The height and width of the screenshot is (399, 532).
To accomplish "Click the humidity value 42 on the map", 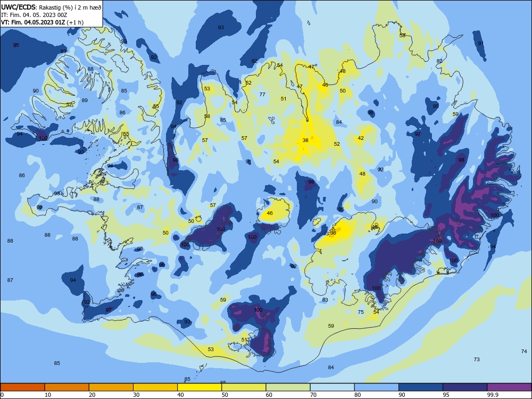I will tap(361, 138).
